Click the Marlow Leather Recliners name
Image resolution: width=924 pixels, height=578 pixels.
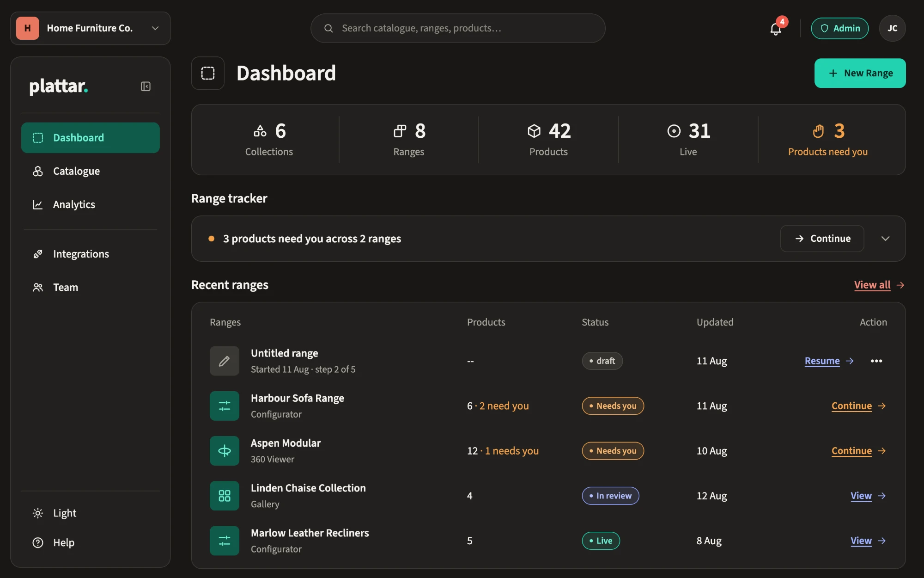point(310,533)
